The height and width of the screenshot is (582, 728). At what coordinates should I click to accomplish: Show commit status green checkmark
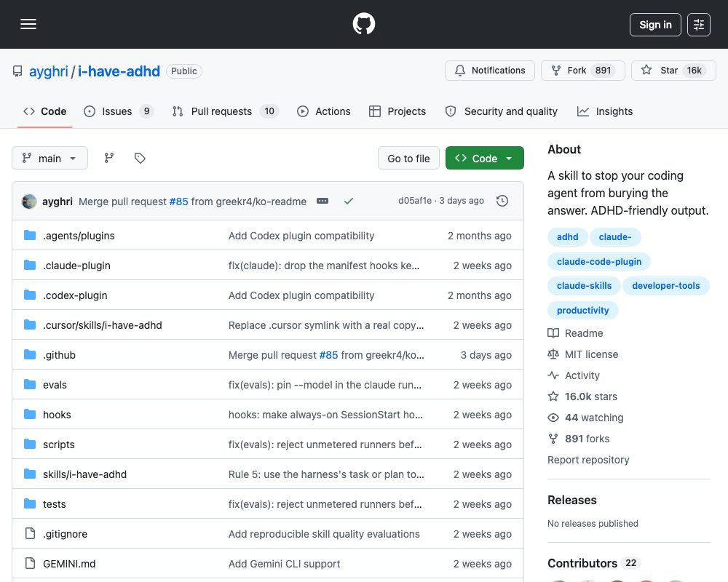(349, 201)
